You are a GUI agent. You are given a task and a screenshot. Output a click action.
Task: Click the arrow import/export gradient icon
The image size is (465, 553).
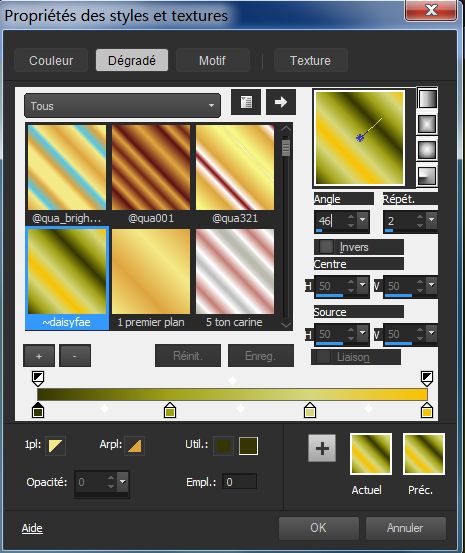[281, 102]
